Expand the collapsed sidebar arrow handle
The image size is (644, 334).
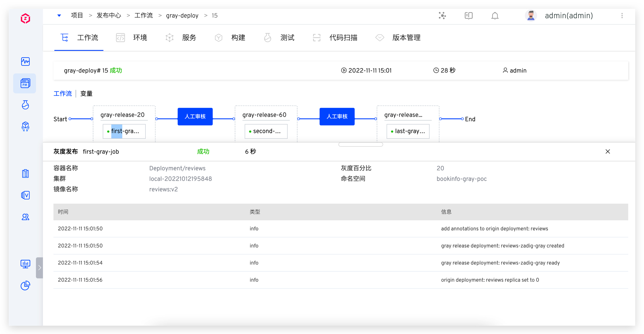coord(39,268)
